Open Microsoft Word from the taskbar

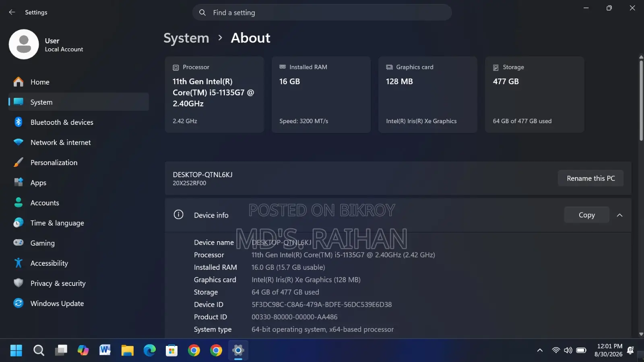105,350
